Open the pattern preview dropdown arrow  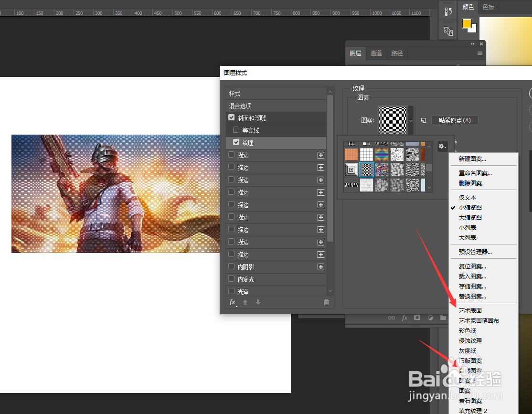[411, 120]
